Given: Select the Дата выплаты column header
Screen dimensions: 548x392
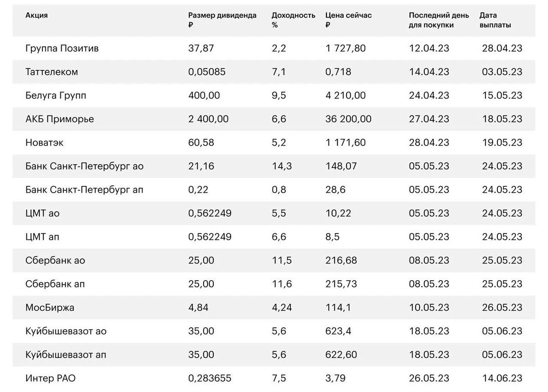Looking at the screenshot, I should tap(495, 20).
